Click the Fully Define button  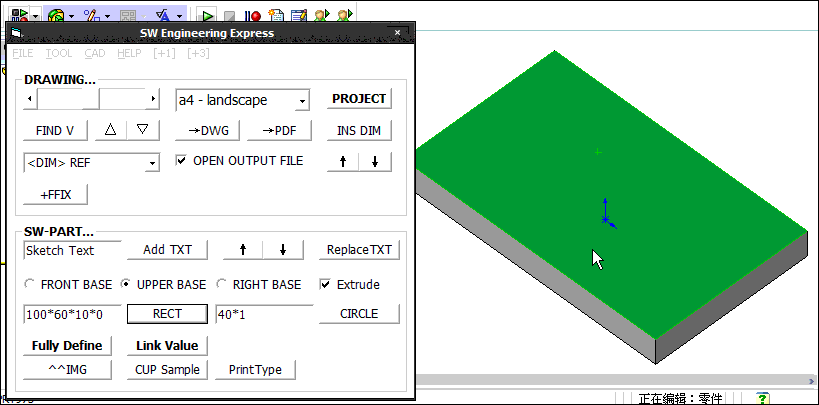[67, 345]
